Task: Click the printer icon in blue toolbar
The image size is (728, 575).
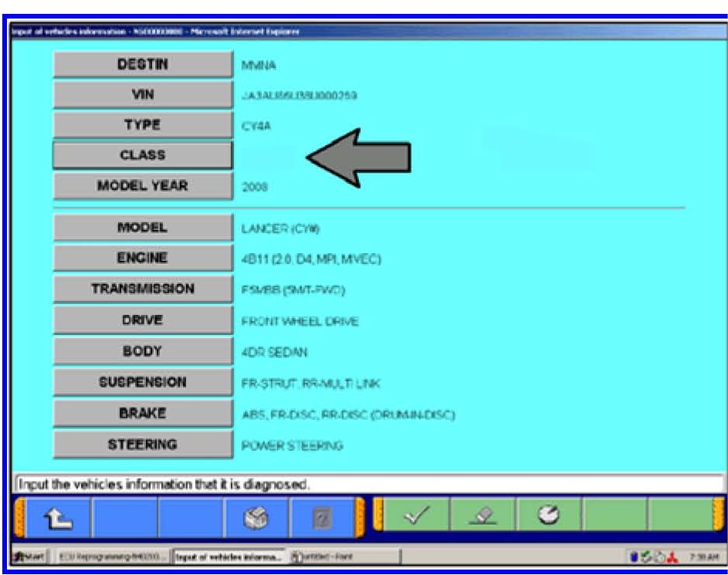Action: point(256,518)
